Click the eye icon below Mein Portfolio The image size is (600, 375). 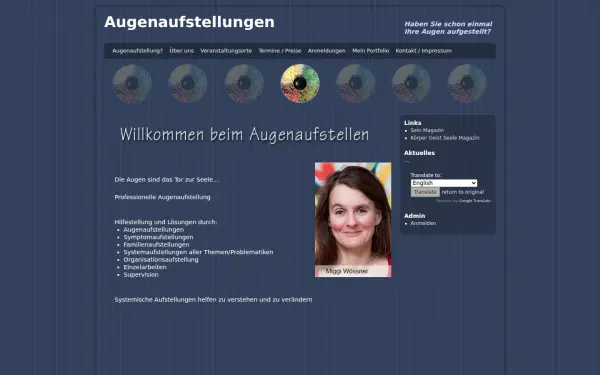[411, 83]
